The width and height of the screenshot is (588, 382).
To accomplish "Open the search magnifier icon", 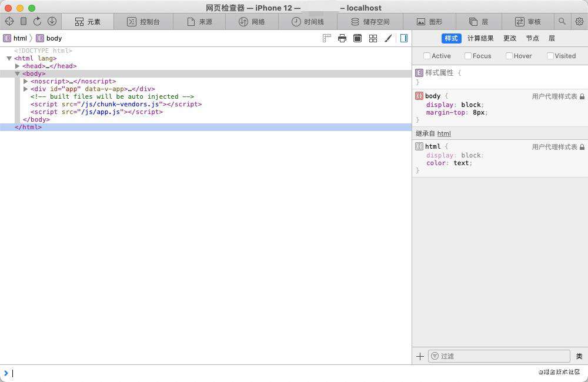I will tap(562, 21).
